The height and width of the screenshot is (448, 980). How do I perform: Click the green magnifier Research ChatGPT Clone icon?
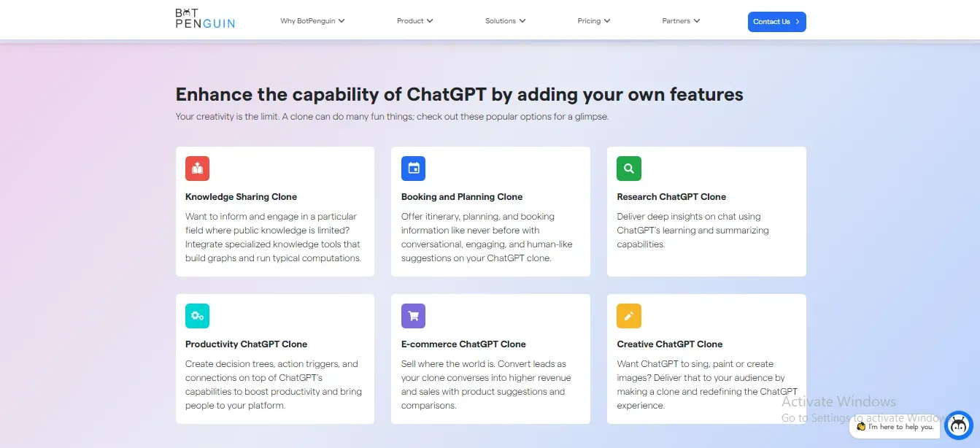tap(629, 169)
